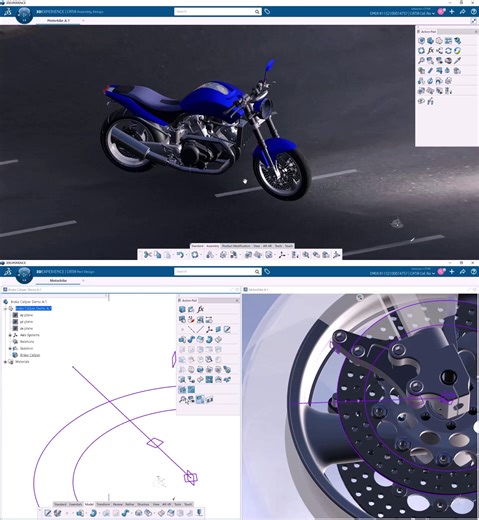479x520 pixels.
Task: Click the Rib icon in the bottom Model toolbar
Action: (125, 513)
